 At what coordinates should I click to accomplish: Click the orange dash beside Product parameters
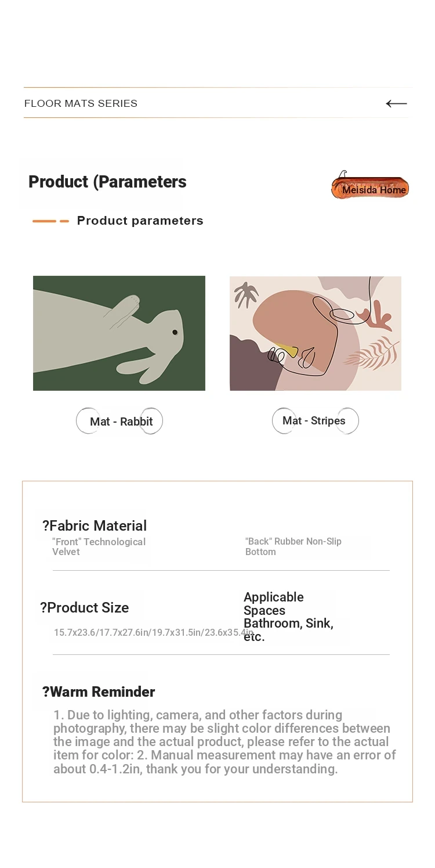coord(50,221)
